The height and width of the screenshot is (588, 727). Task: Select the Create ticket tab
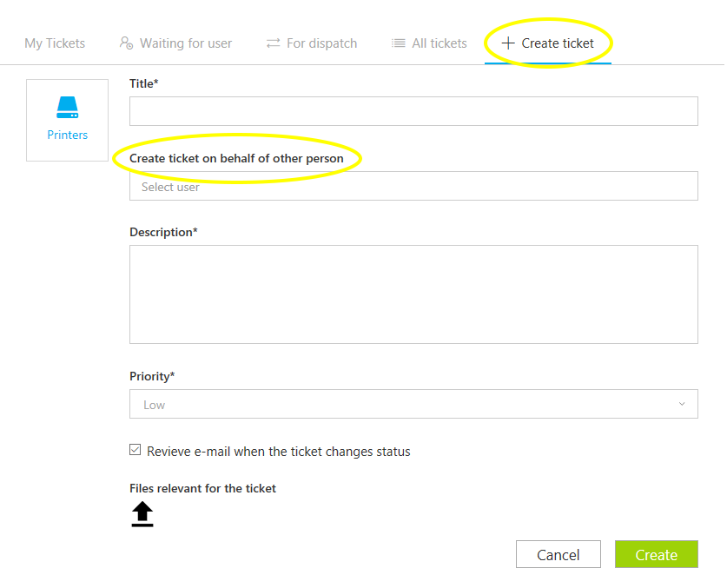click(x=558, y=43)
